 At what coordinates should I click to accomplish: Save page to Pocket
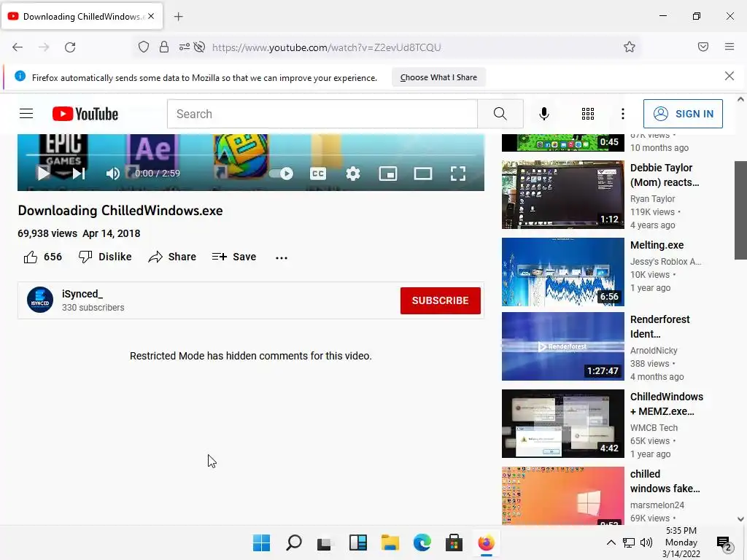703,47
